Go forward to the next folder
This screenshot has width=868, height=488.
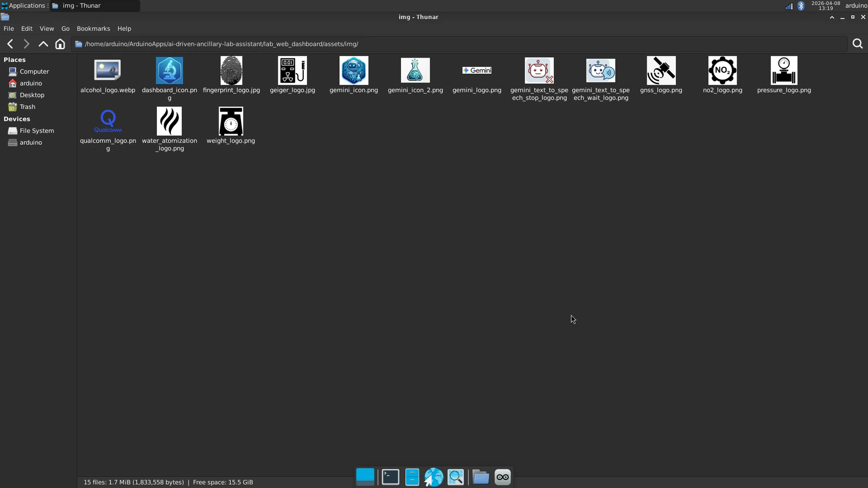[26, 44]
